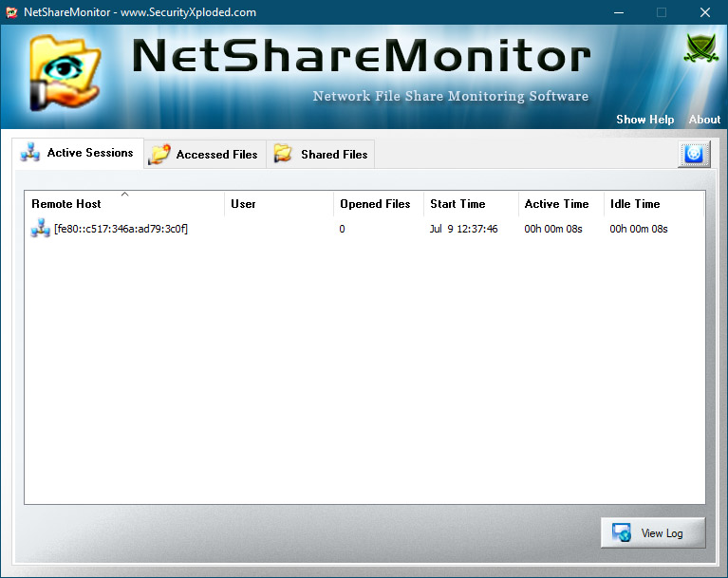Click the NetShareMonitor folder-eye logo

tap(65, 73)
